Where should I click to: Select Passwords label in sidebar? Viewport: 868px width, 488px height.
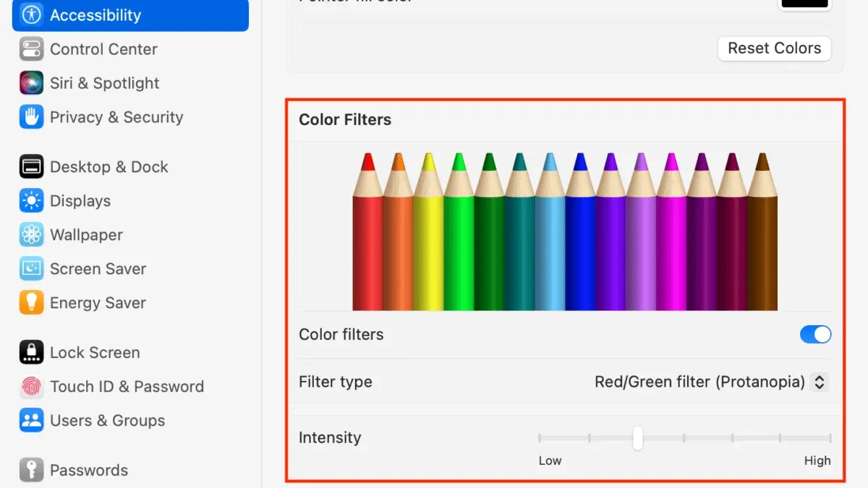point(89,470)
